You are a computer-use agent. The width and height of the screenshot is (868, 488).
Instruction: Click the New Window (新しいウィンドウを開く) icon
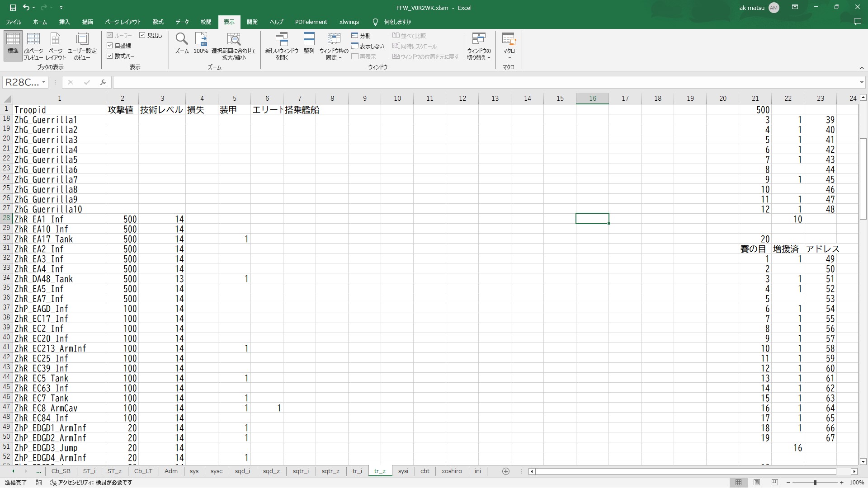(x=282, y=46)
